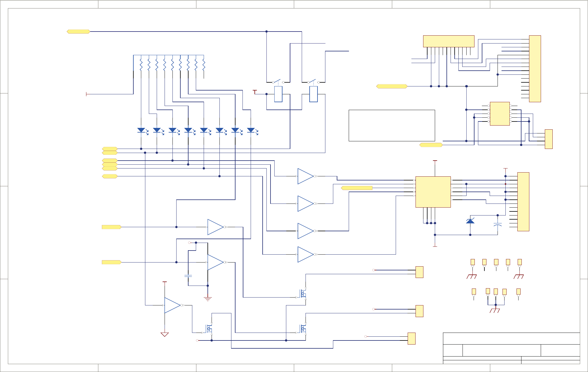Select the capacitor left of the middle inverter

(188, 276)
